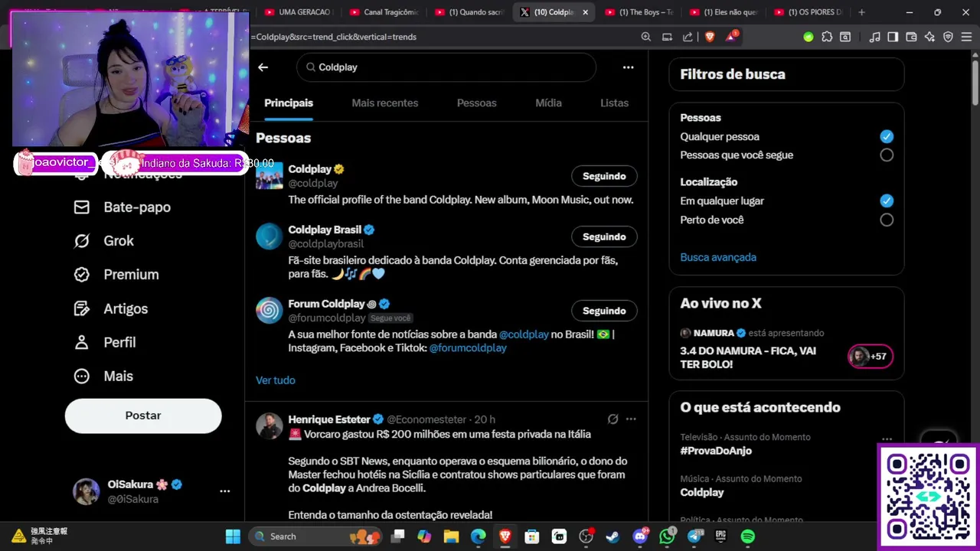Switch to the Principais tab
Image resolution: width=980 pixels, height=551 pixels.
click(289, 103)
